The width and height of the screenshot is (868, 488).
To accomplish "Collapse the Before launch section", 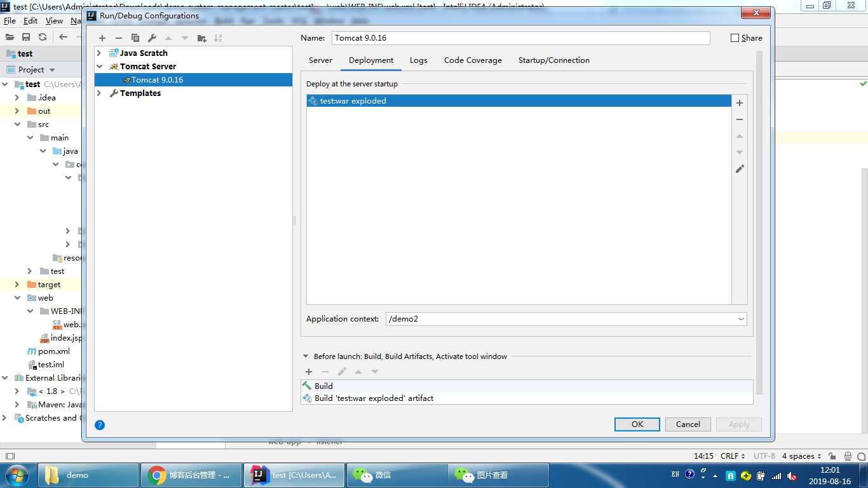I will click(x=306, y=356).
